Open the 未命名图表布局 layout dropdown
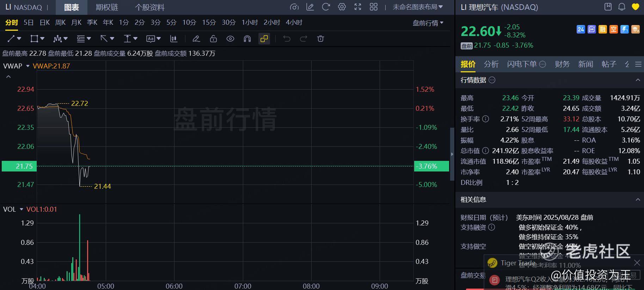 [418, 7]
